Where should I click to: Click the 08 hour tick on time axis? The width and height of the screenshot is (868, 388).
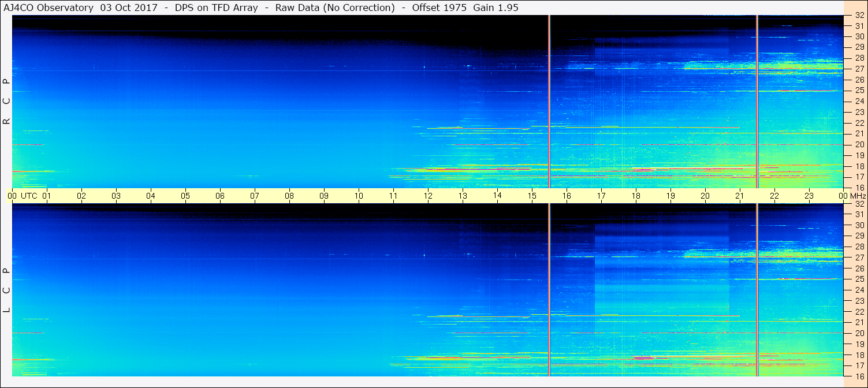(289, 196)
